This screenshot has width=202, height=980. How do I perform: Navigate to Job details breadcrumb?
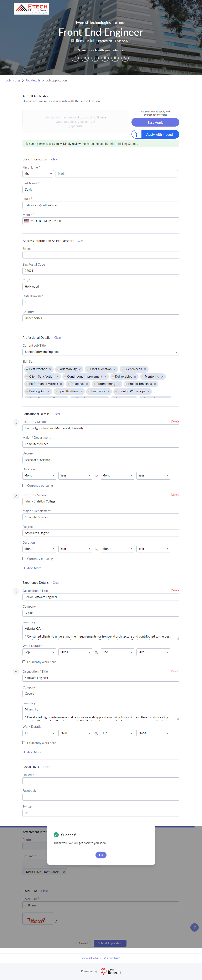(33, 80)
